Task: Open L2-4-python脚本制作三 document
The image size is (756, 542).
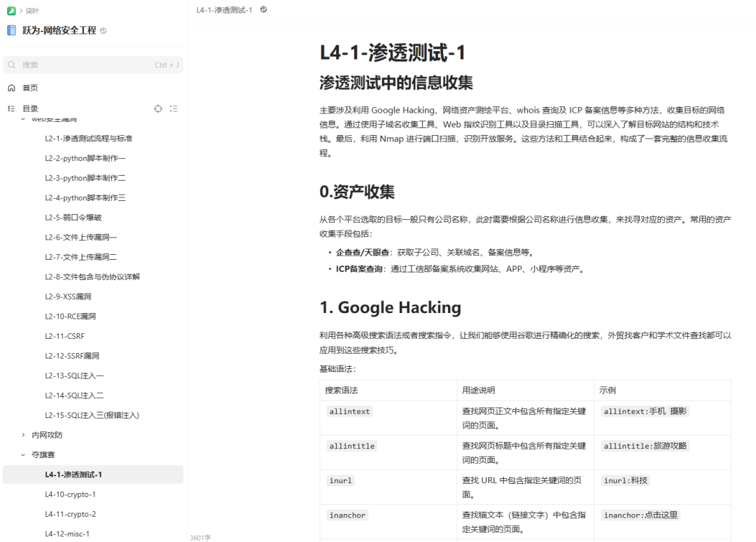Action: 85,197
